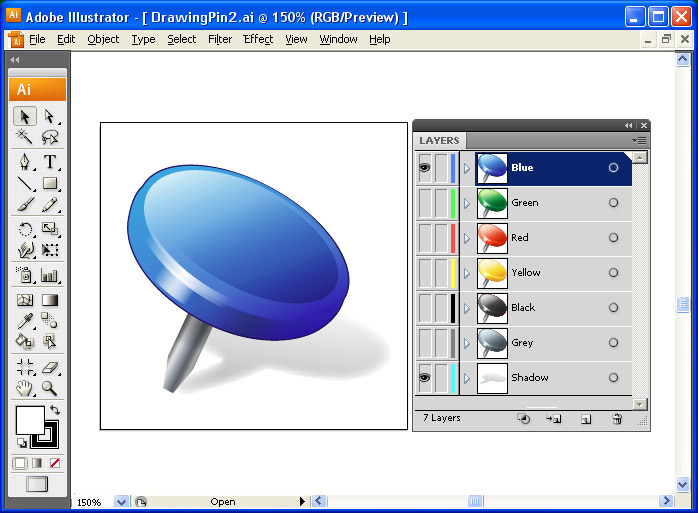Click the None (red slash) button
This screenshot has height=513, width=698.
55,463
